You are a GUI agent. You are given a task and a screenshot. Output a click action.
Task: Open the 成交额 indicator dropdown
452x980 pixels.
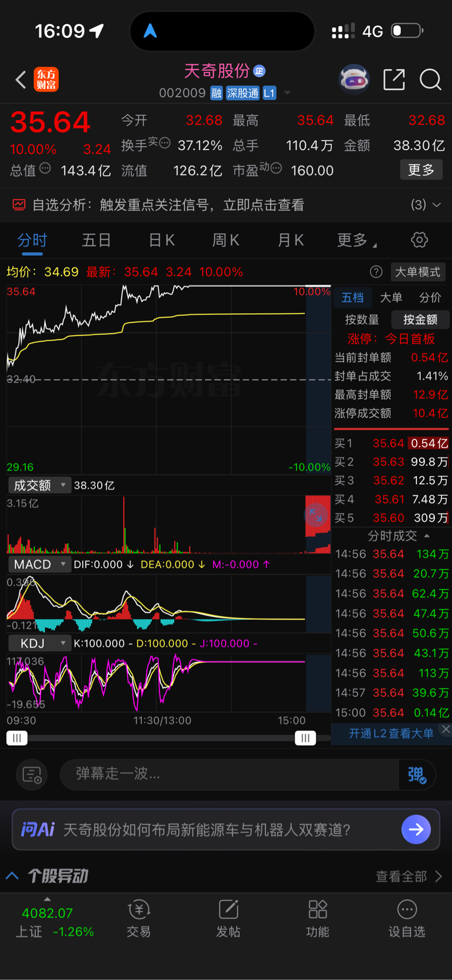39,485
